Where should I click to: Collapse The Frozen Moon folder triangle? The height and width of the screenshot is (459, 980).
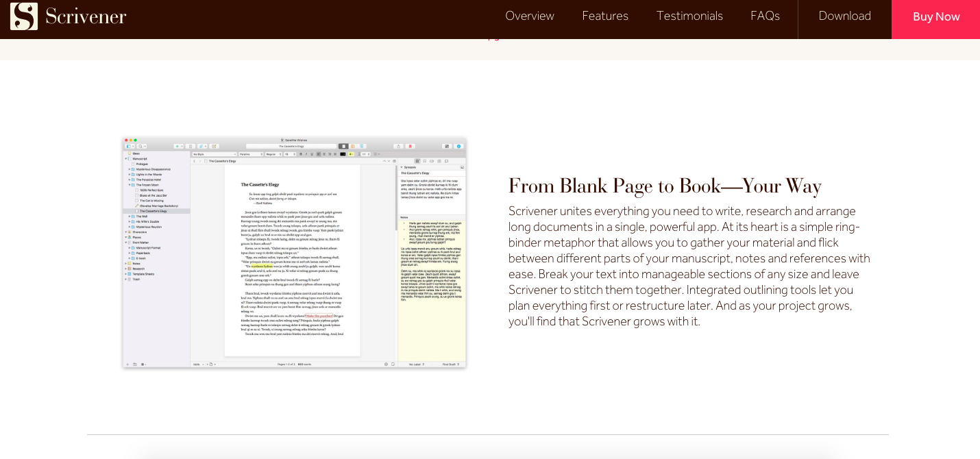point(130,185)
